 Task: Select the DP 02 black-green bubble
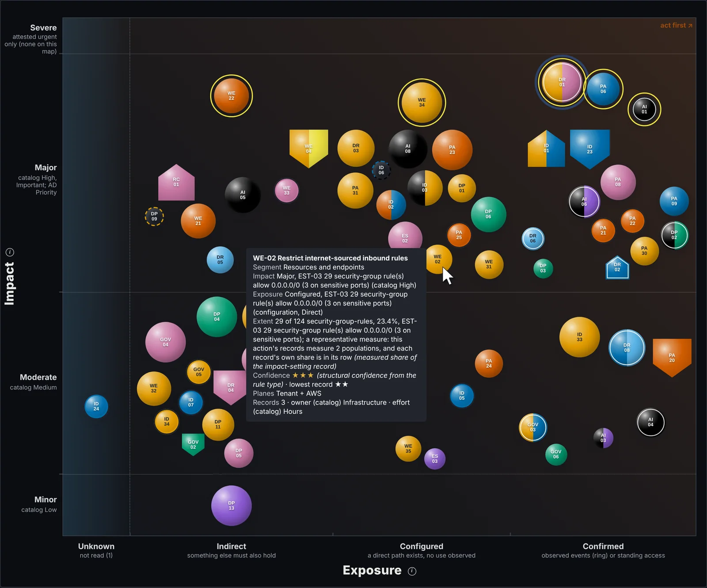click(674, 235)
